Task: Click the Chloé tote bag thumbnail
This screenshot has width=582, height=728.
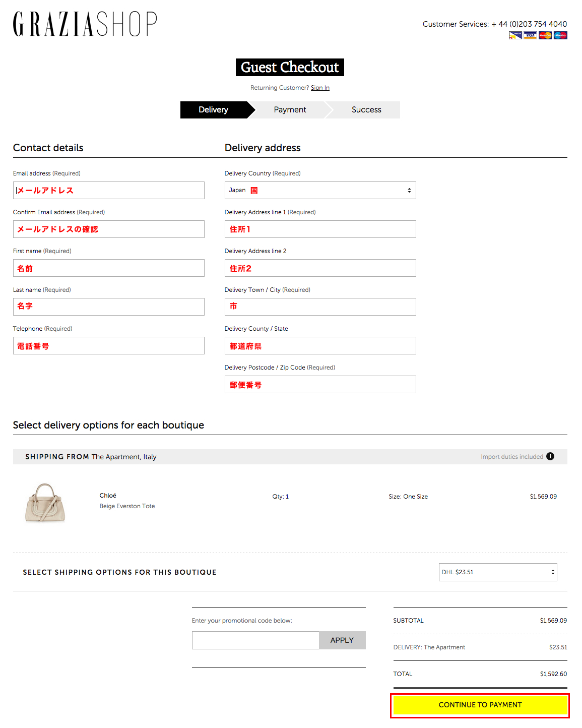Action: pos(45,503)
